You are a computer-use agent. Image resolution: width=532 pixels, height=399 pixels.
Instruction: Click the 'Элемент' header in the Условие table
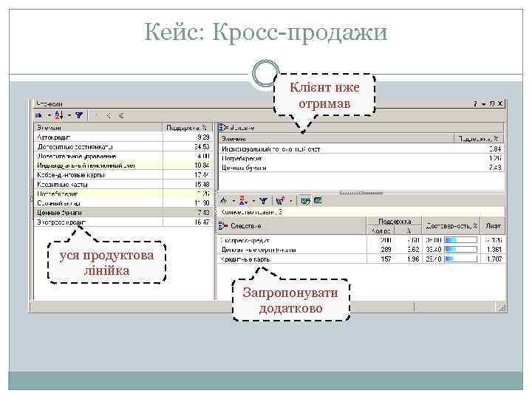tap(337, 139)
